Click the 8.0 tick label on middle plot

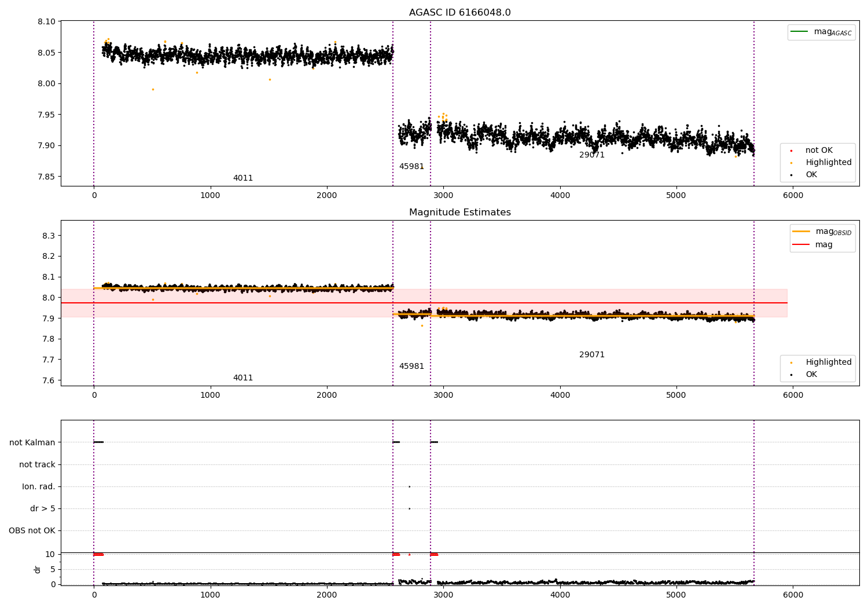[x=49, y=298]
